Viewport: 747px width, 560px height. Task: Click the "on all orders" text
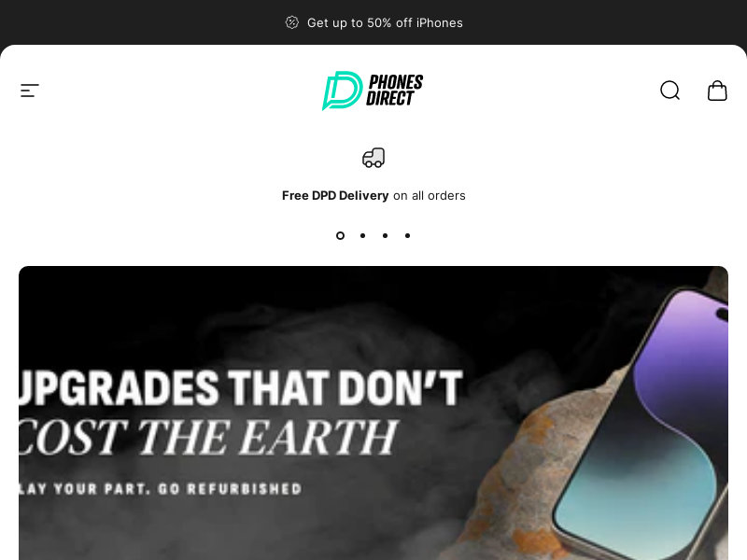pos(430,196)
